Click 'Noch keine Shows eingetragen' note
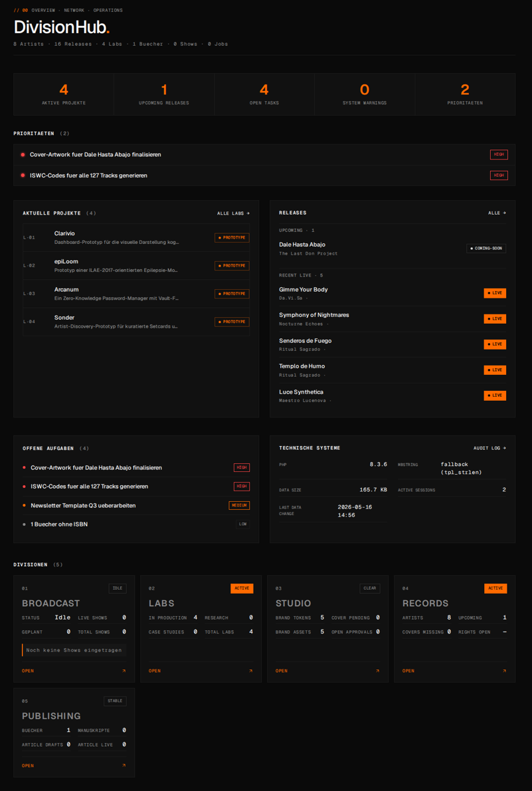The height and width of the screenshot is (791, 532). [x=74, y=650]
